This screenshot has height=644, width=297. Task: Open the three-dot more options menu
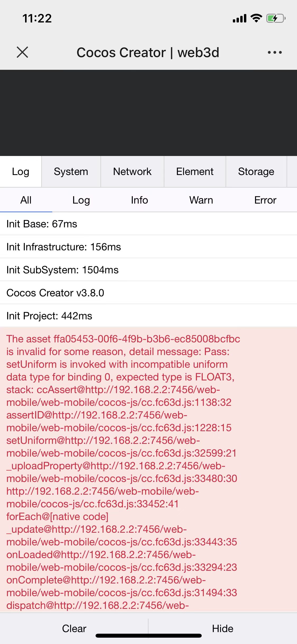[x=275, y=52]
